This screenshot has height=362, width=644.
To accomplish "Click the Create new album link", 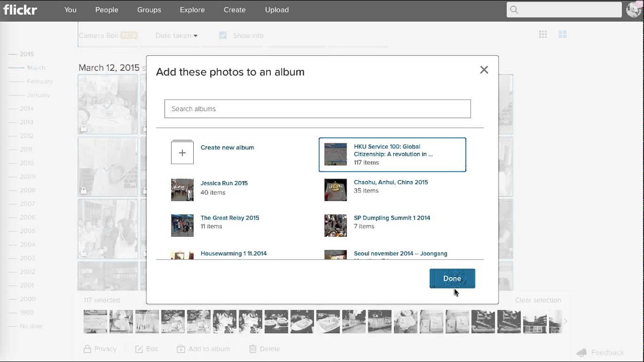I will (227, 147).
